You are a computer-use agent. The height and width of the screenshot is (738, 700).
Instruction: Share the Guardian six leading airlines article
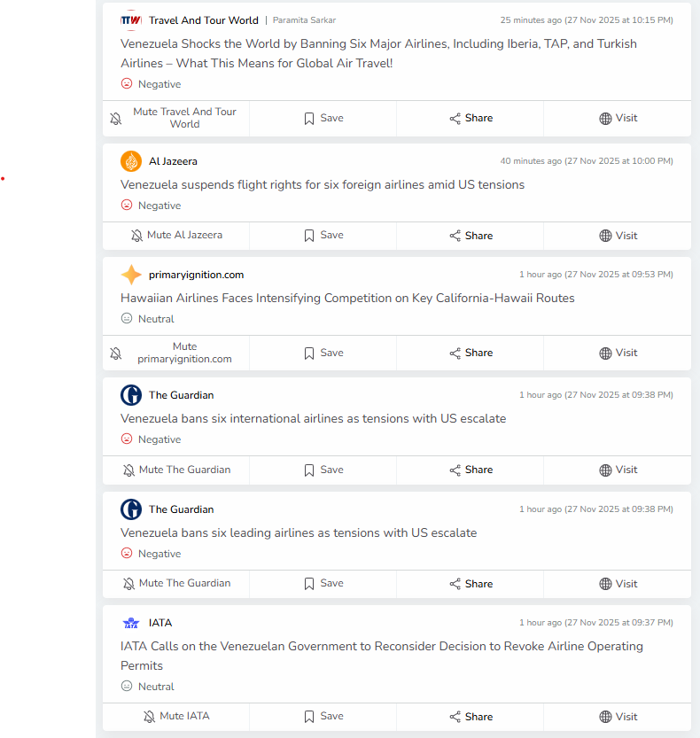(x=471, y=584)
